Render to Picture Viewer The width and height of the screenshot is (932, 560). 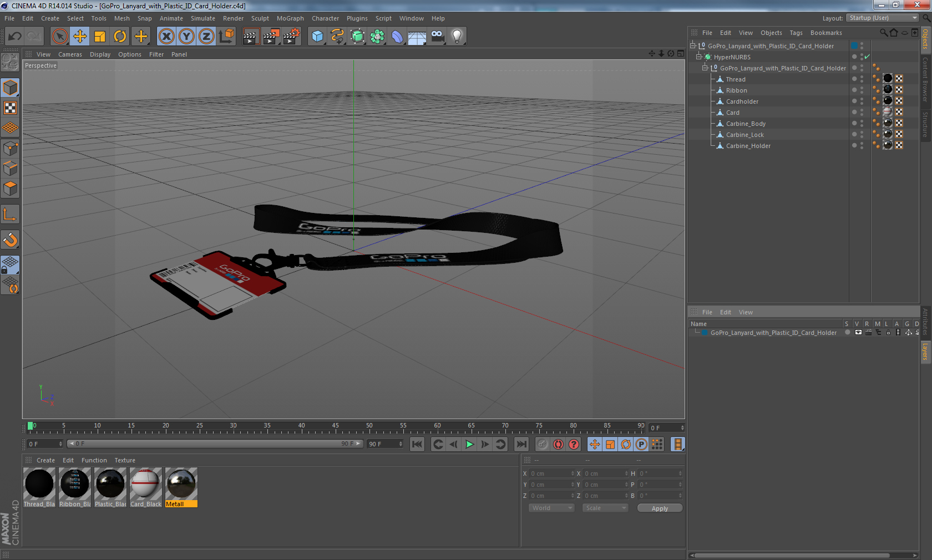271,37
